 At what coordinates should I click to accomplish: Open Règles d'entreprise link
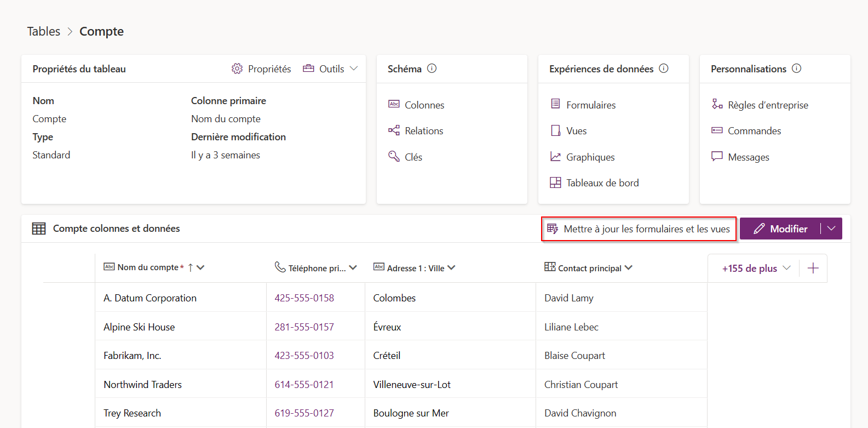click(768, 105)
